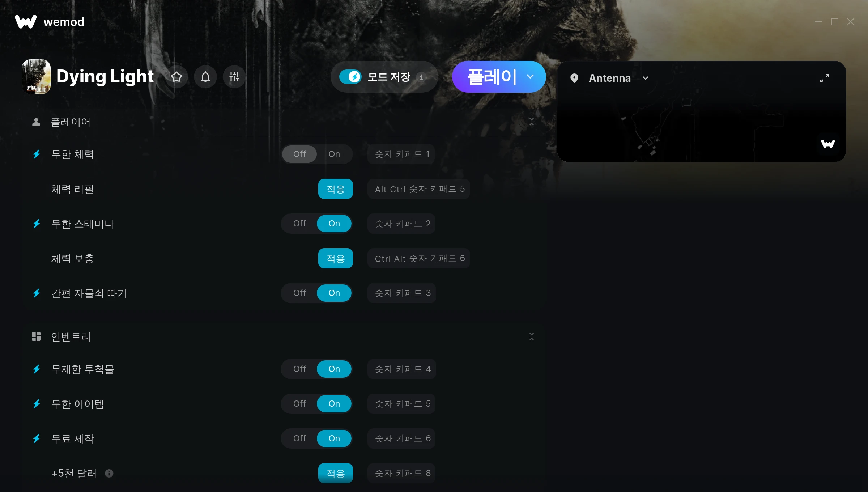Expand the Antenna map to fullscreen
Image resolution: width=868 pixels, height=492 pixels.
(x=825, y=78)
